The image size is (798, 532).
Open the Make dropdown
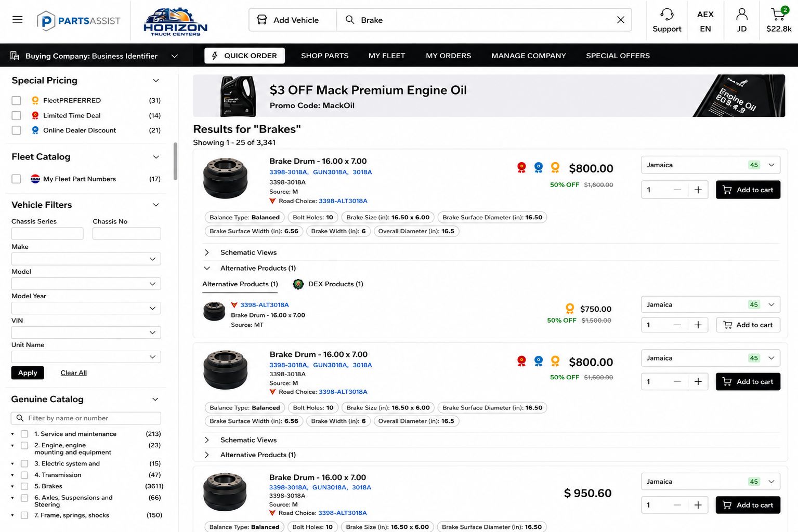pyautogui.click(x=86, y=259)
